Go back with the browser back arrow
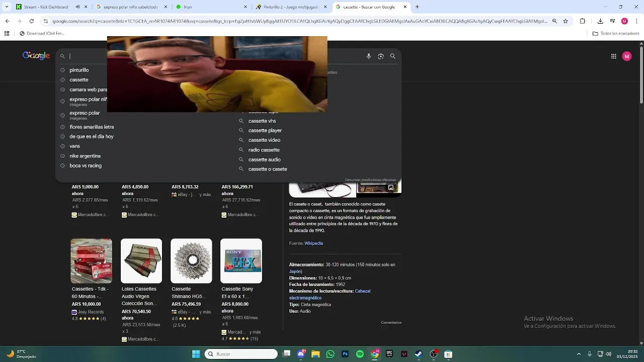Image resolution: width=644 pixels, height=362 pixels. [7, 21]
